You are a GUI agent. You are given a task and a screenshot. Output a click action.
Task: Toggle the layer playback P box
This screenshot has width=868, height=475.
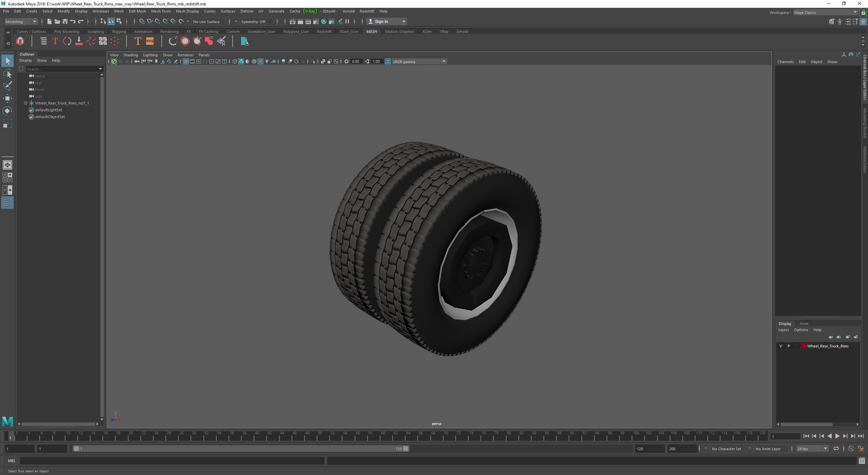click(788, 346)
